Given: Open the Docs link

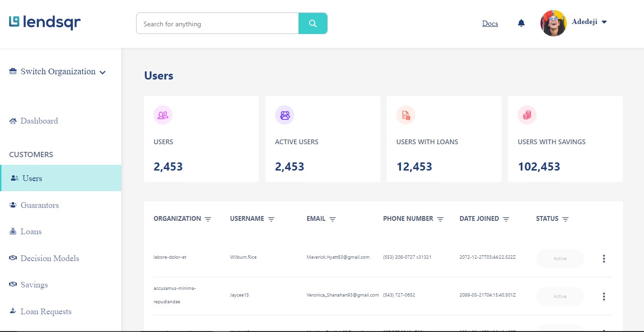Looking at the screenshot, I should click(490, 23).
